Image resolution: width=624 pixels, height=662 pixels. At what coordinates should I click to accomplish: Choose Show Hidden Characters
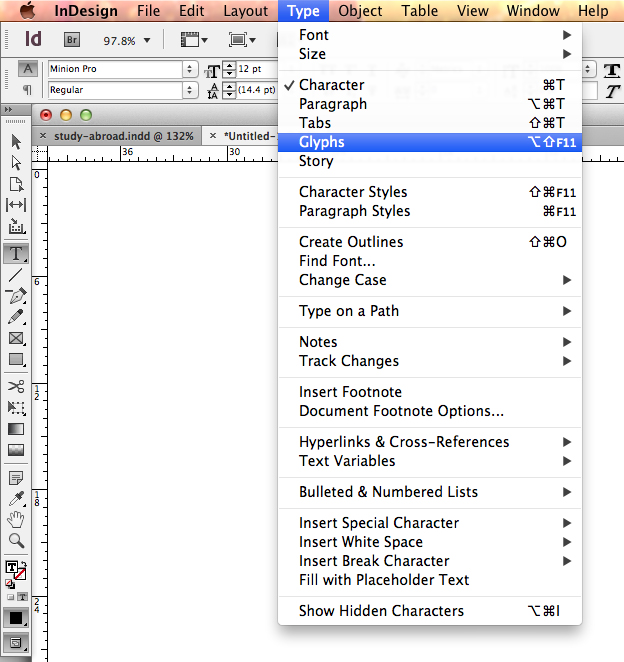[430, 610]
